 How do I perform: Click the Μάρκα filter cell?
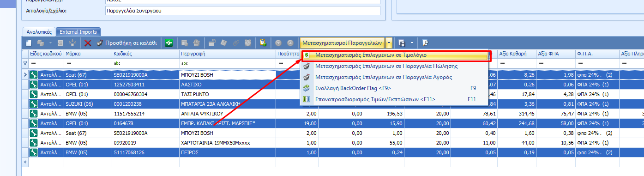[87, 63]
